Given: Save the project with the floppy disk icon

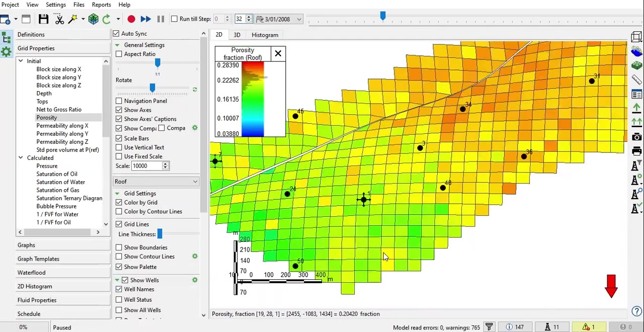Looking at the screenshot, I should click(x=43, y=19).
